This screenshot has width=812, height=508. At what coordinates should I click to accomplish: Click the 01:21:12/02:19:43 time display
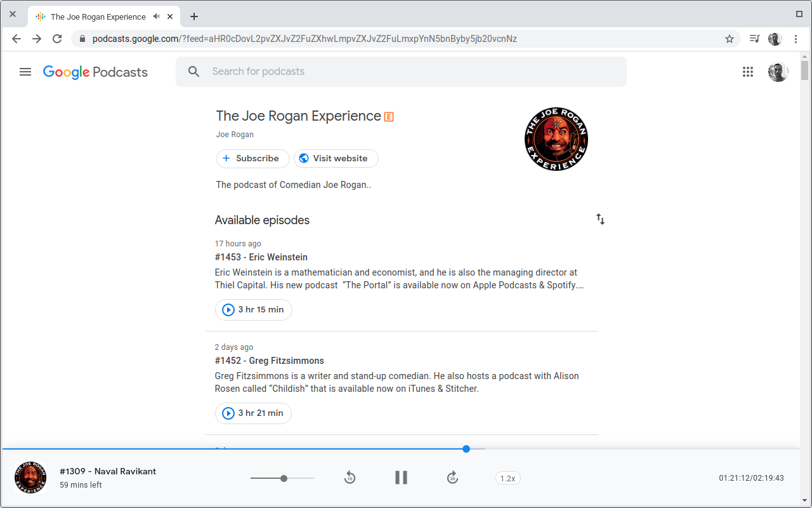[751, 478]
